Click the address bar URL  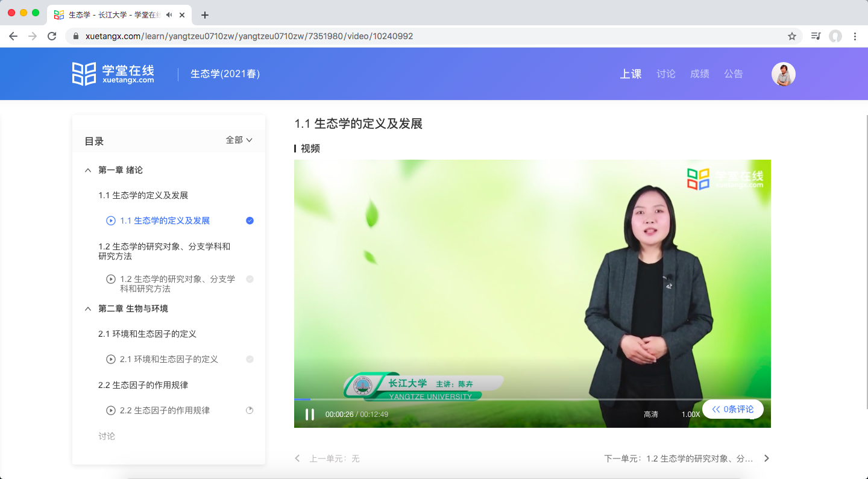[250, 36]
